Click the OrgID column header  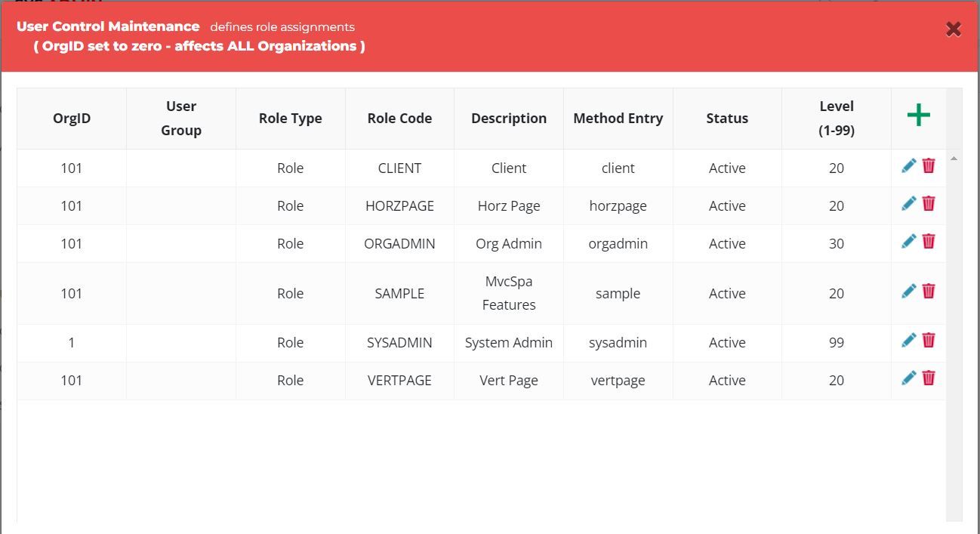tap(72, 119)
